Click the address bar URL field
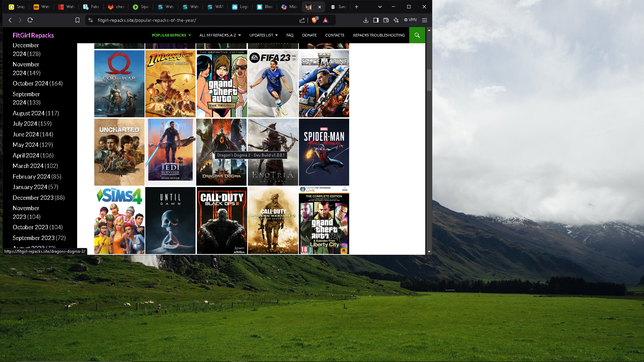The height and width of the screenshot is (362, 644). (196, 20)
